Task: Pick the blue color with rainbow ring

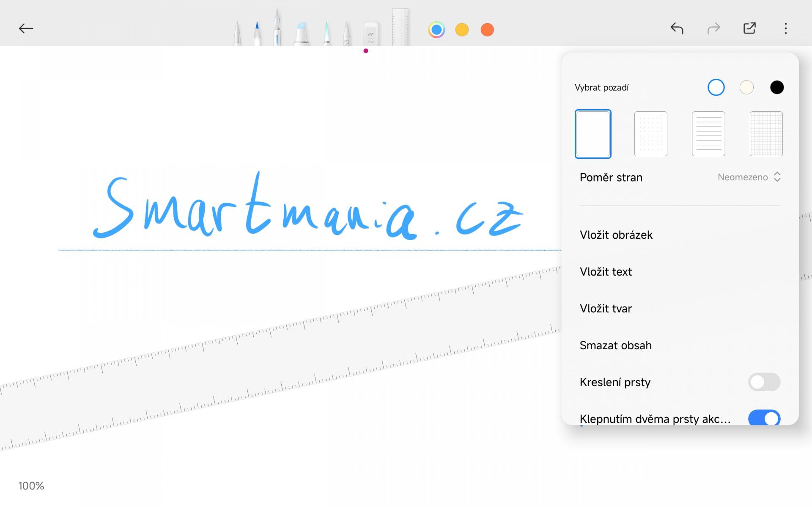Action: coord(436,30)
